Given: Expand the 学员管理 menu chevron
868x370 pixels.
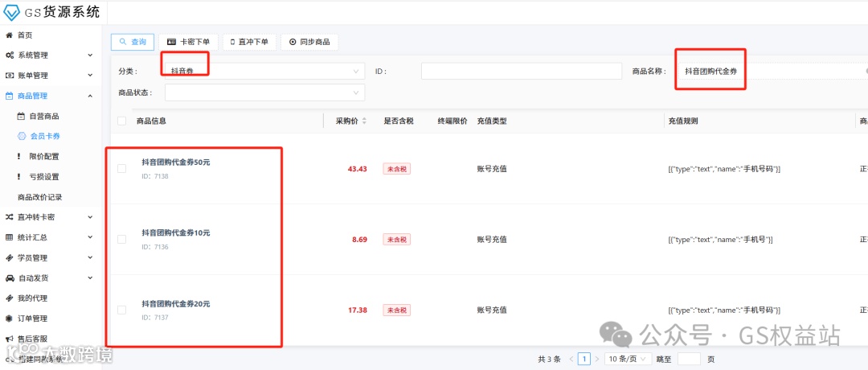Looking at the screenshot, I should (90, 258).
